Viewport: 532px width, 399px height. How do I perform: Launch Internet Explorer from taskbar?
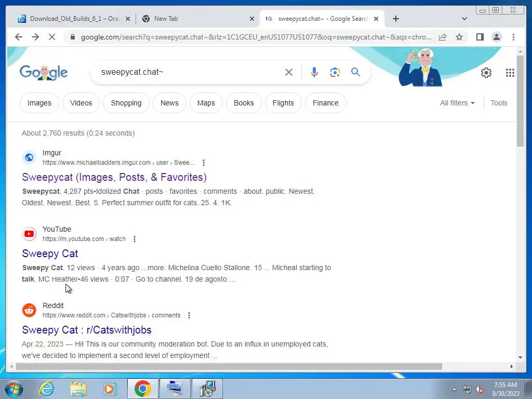[46, 389]
